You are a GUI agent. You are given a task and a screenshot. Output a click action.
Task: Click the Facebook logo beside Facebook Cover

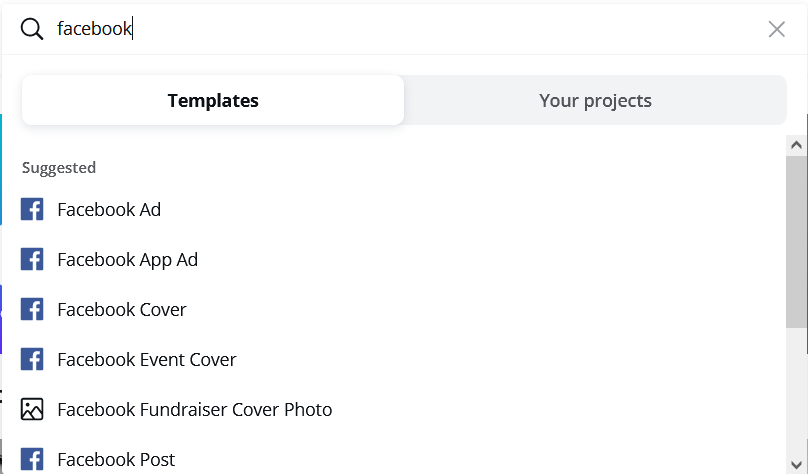coord(32,309)
